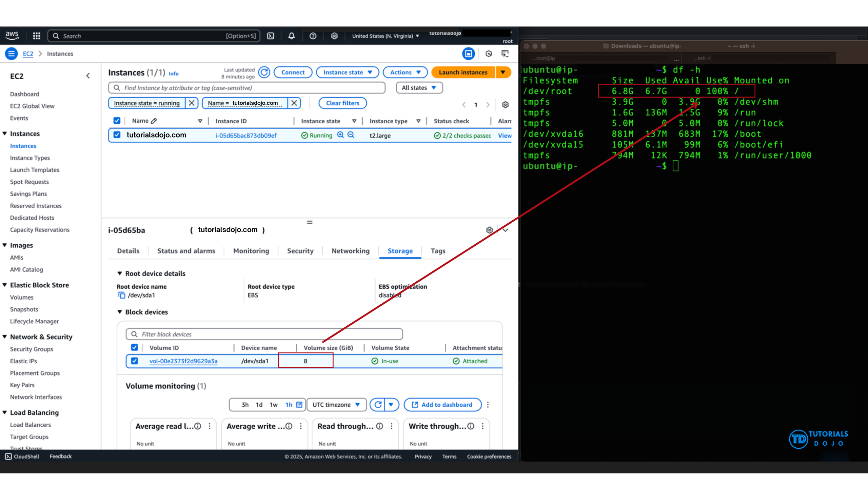Open the region selector United States (N. Virginia)
Image resolution: width=868 pixels, height=488 pixels.
(386, 36)
